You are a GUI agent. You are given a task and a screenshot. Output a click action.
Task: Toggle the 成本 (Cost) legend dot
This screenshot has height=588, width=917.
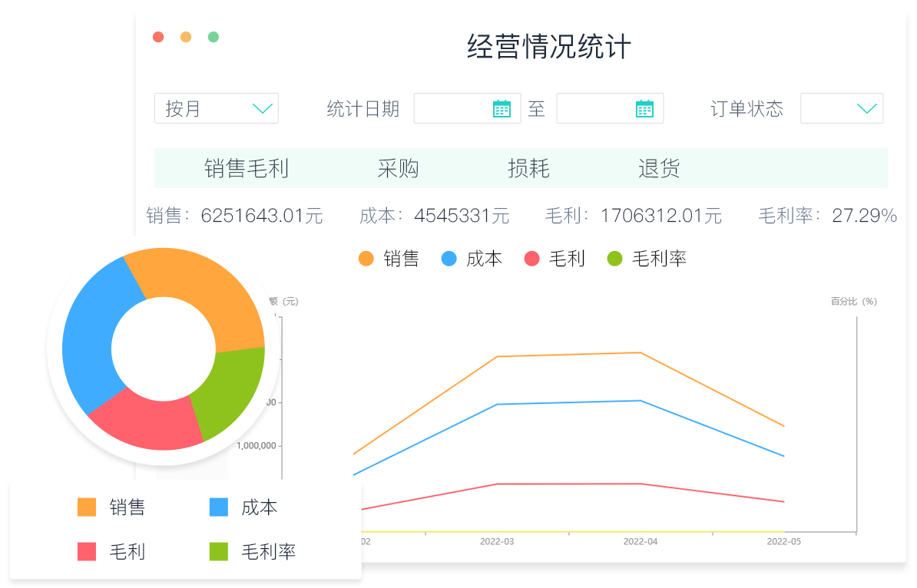(447, 259)
